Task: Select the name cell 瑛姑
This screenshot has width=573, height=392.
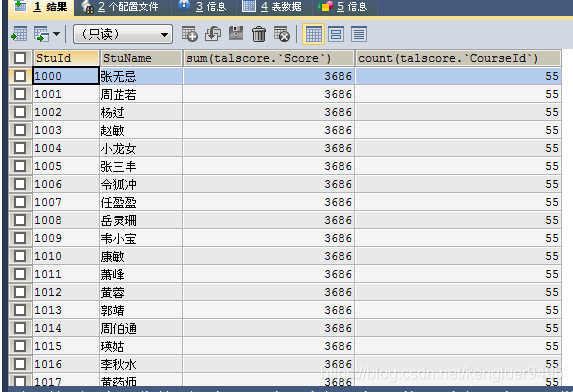Action: pos(141,346)
